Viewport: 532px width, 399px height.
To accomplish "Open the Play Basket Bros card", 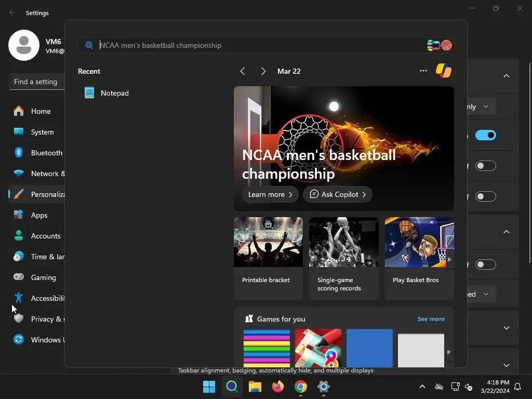I will tap(419, 259).
